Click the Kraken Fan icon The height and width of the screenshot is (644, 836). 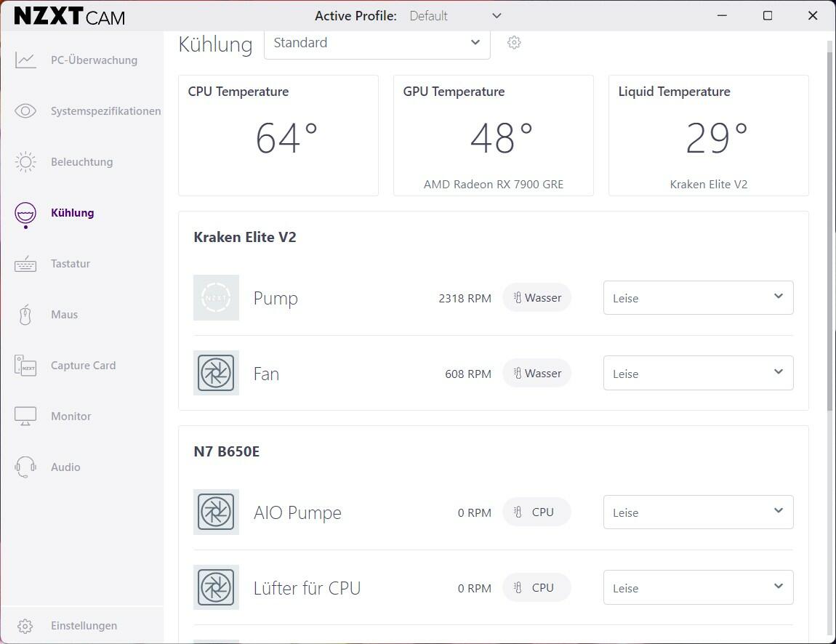[216, 373]
